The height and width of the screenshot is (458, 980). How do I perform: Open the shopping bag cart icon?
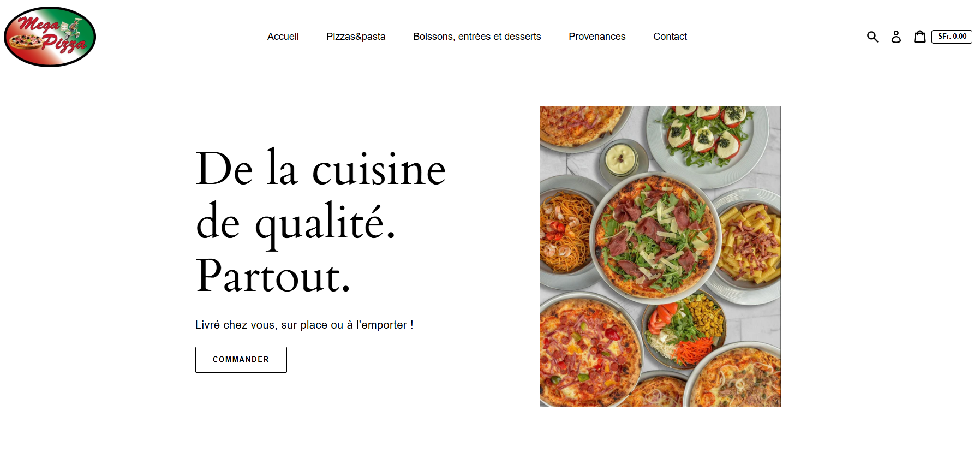(x=920, y=37)
